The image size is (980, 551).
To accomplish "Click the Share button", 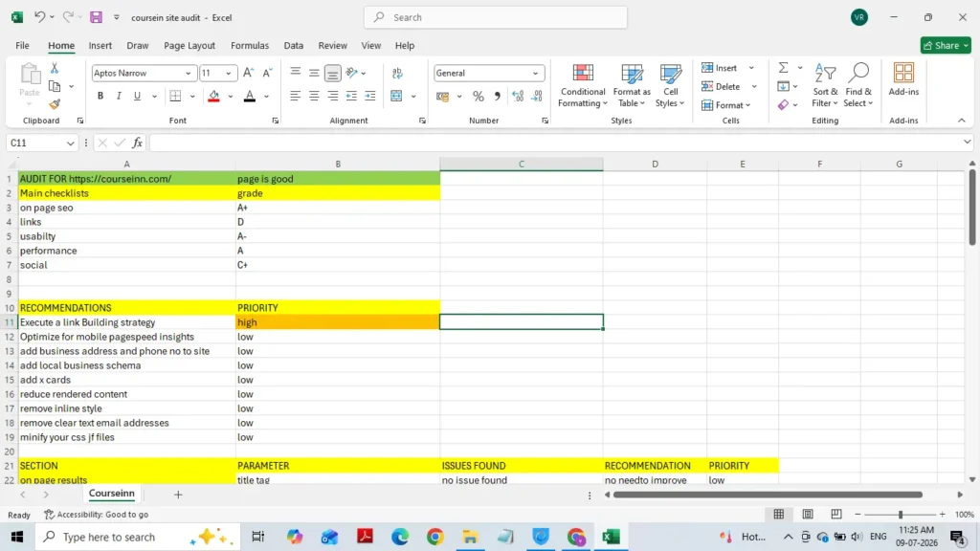I will (945, 46).
